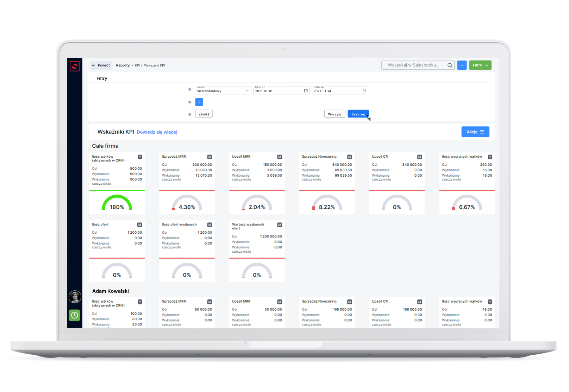Click M badge on Wartość wysłanych ofert card

pos(280,225)
